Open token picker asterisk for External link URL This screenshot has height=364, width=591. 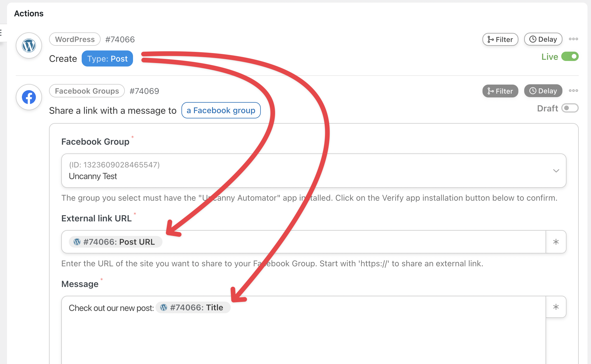pyautogui.click(x=556, y=242)
